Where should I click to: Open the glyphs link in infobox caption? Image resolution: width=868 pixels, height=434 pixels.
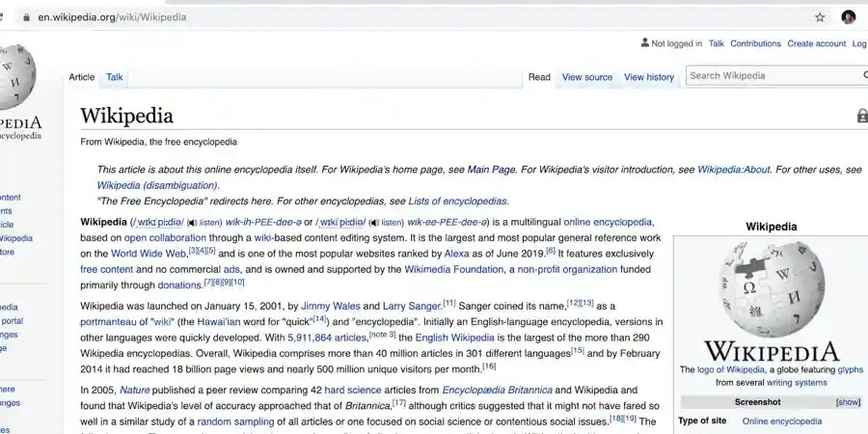(x=851, y=369)
